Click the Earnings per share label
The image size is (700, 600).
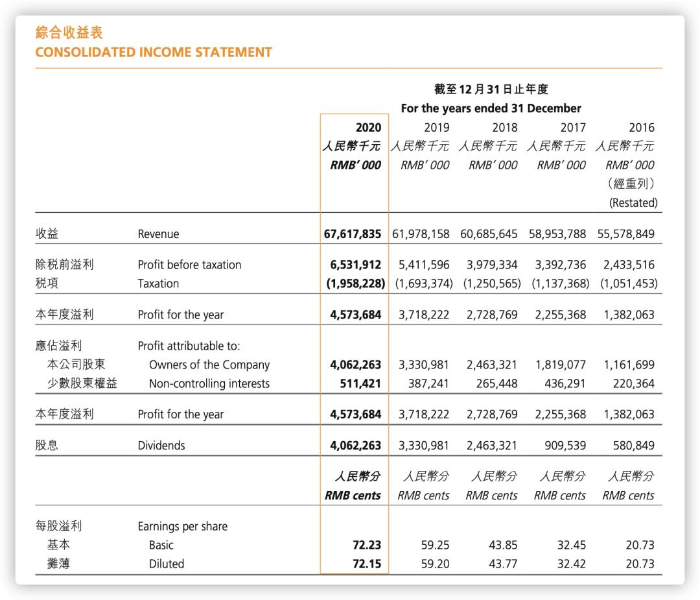(182, 526)
